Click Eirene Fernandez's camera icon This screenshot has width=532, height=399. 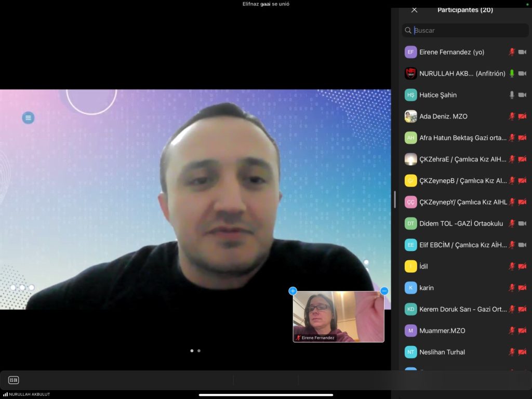(522, 52)
